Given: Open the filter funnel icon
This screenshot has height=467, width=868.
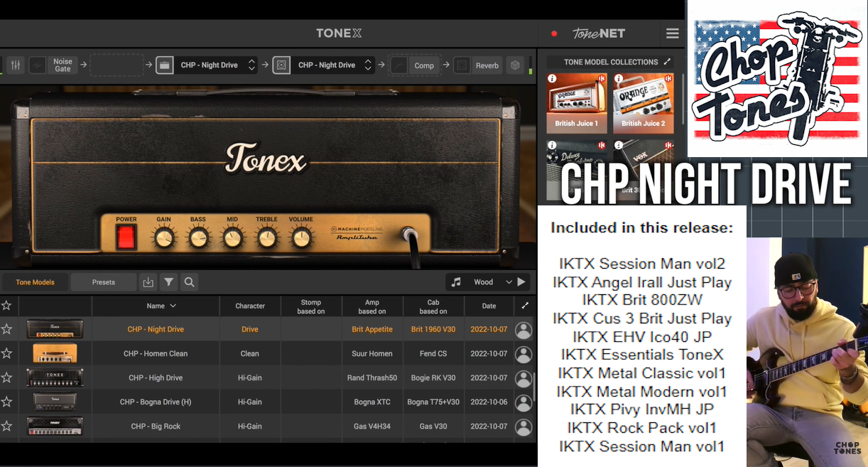Looking at the screenshot, I should [169, 282].
